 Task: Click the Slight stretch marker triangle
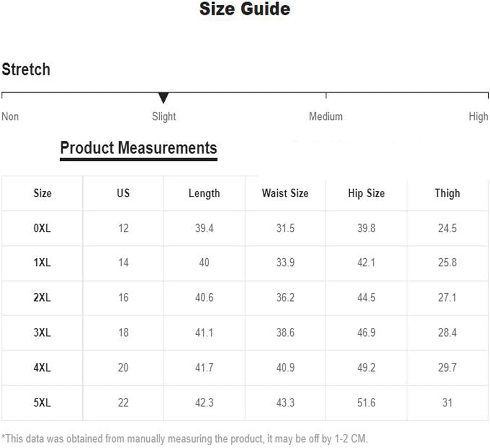pos(163,98)
